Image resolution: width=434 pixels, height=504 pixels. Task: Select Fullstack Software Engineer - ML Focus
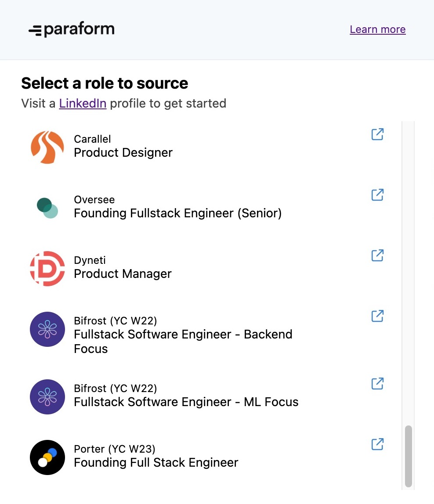[186, 402]
